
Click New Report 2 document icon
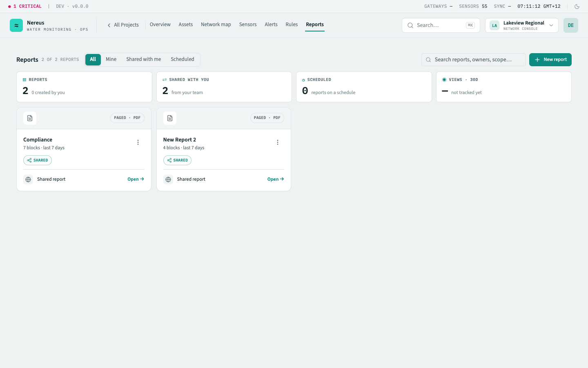(170, 118)
